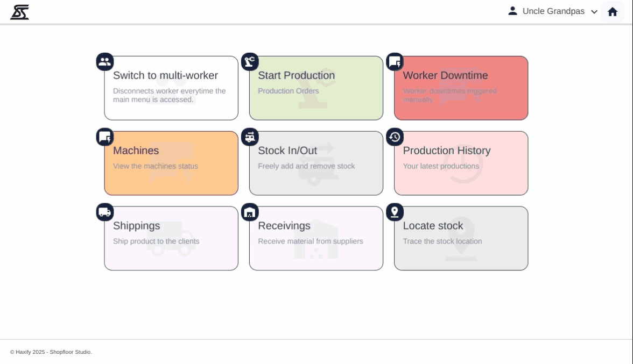This screenshot has width=633, height=364.
Task: Click the Machines badge icon
Action: click(x=105, y=137)
